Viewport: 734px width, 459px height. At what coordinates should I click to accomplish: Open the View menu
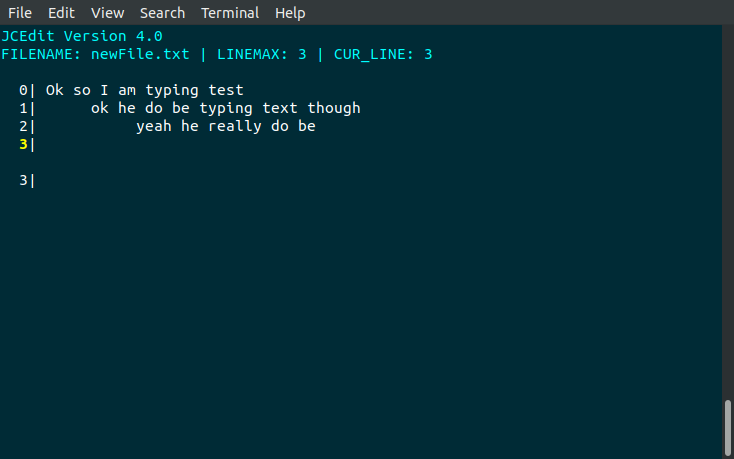pyautogui.click(x=108, y=13)
